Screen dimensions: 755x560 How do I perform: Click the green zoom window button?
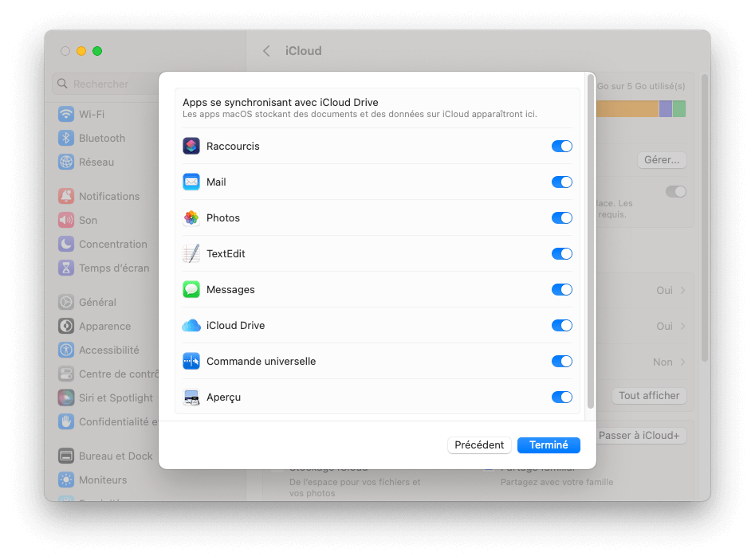[x=97, y=51]
